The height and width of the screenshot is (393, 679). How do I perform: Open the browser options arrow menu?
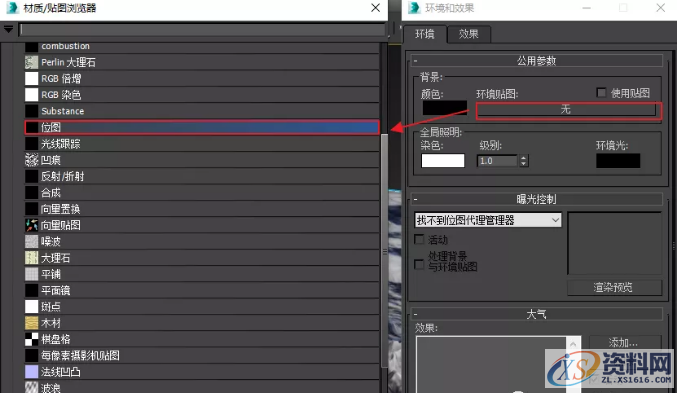tap(8, 29)
